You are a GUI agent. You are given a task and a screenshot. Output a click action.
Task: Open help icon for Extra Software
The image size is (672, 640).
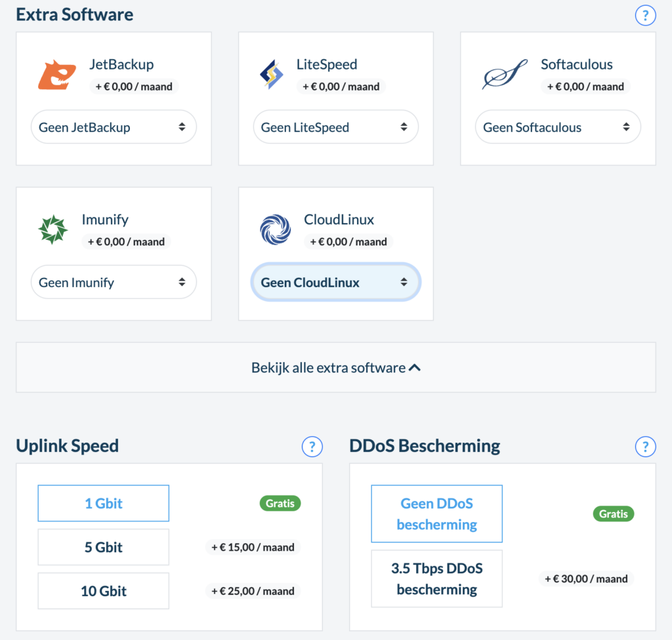click(x=646, y=15)
